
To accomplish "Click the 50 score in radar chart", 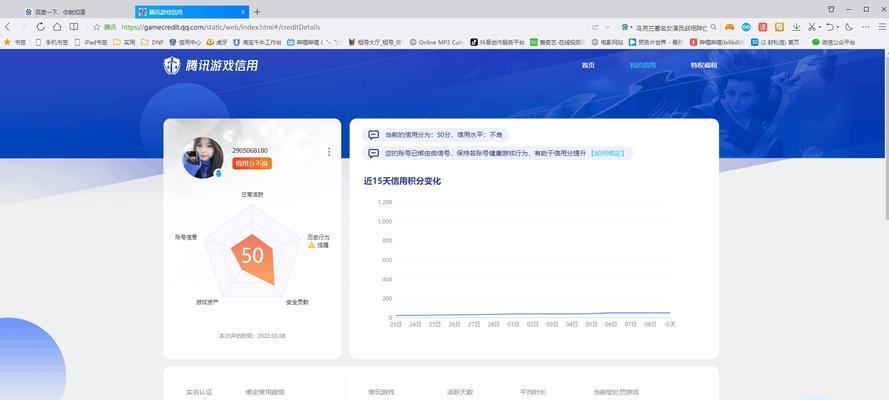I will coord(253,256).
